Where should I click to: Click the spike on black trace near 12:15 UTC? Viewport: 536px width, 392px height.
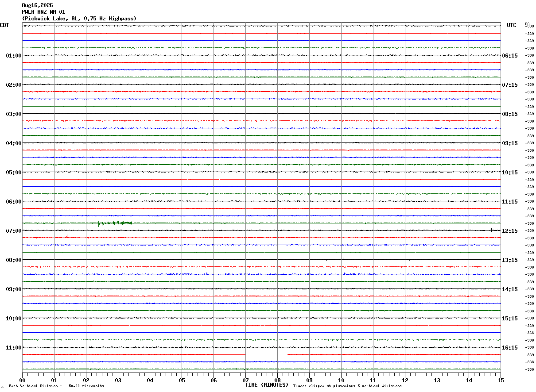tap(491, 230)
